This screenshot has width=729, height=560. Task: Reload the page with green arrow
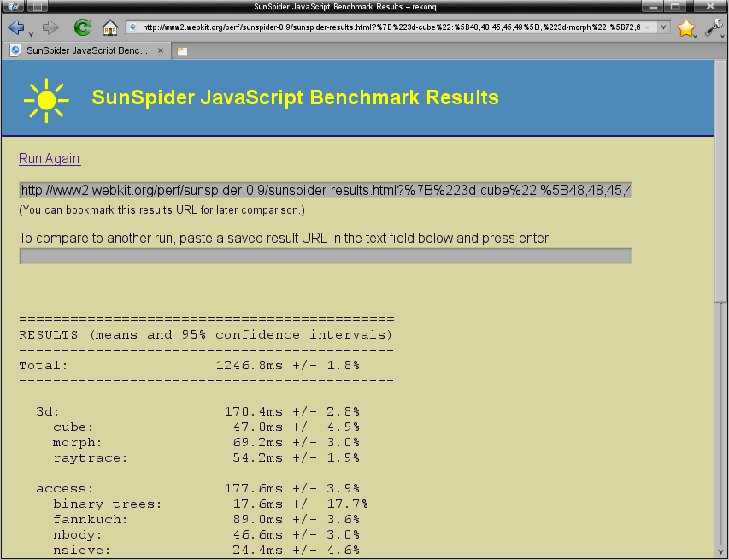click(x=83, y=27)
